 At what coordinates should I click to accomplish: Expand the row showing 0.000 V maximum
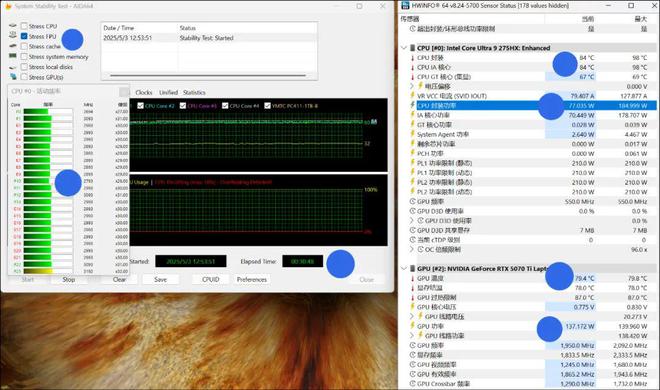pos(412,86)
